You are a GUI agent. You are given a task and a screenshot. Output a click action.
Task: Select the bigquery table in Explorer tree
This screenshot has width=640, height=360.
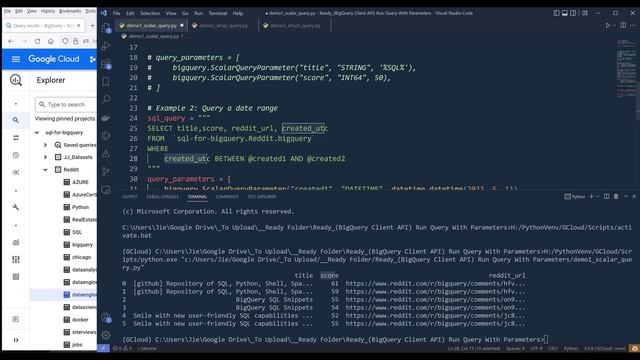[x=82, y=245]
